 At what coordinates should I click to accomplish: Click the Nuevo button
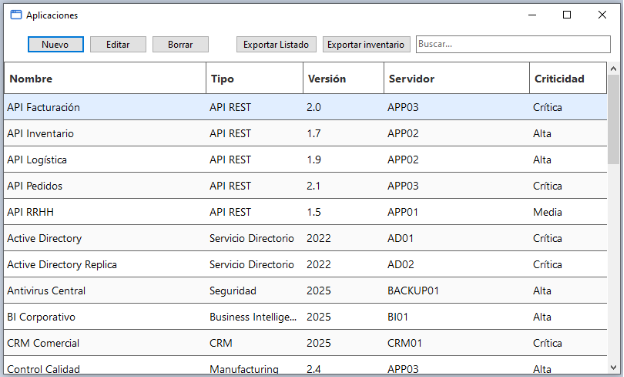point(56,44)
